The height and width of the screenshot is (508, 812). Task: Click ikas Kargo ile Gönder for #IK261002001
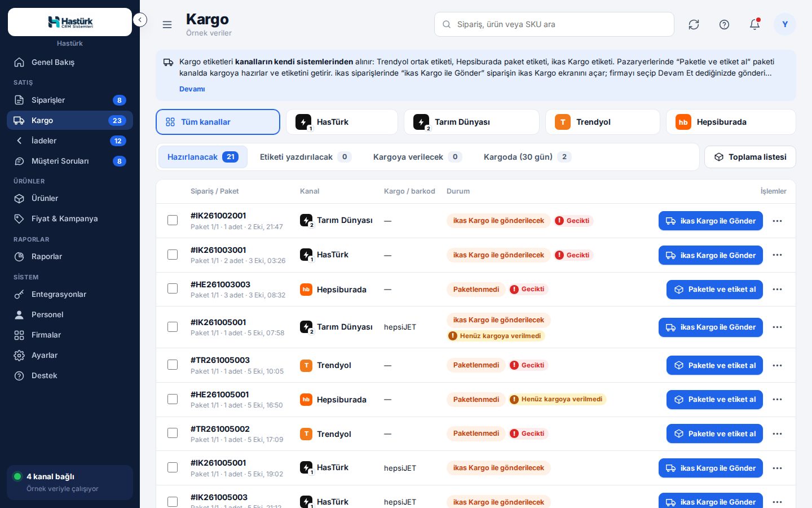[x=710, y=221]
